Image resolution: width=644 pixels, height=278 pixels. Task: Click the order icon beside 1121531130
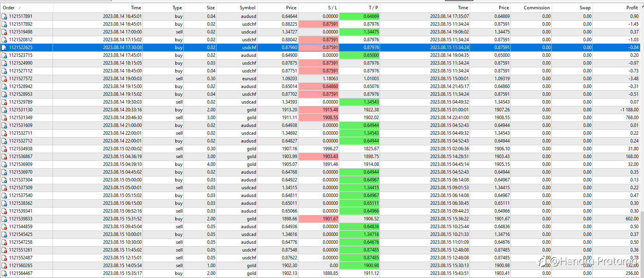(4, 110)
